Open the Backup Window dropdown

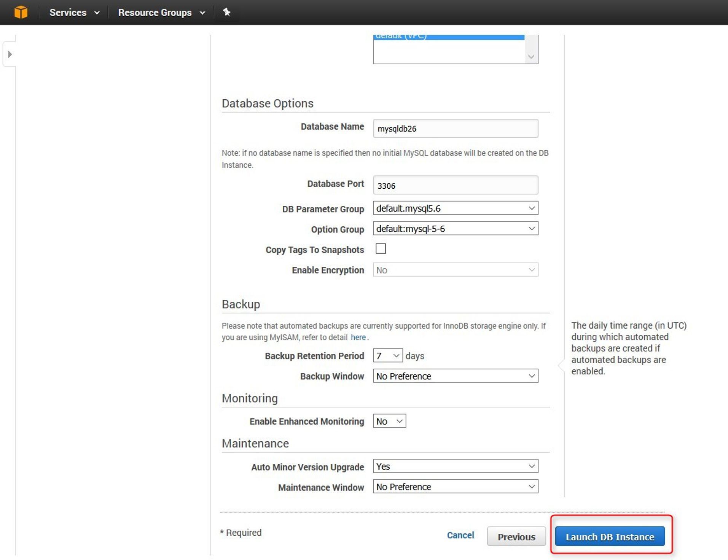click(x=456, y=376)
